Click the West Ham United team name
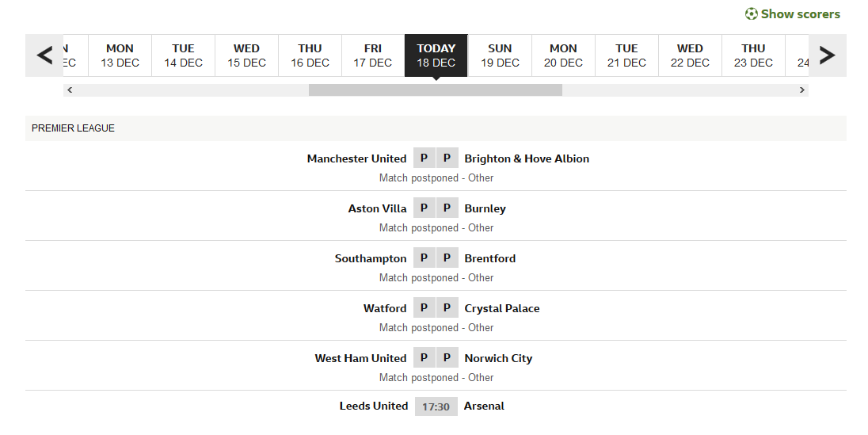The height and width of the screenshot is (435, 868). click(x=360, y=358)
